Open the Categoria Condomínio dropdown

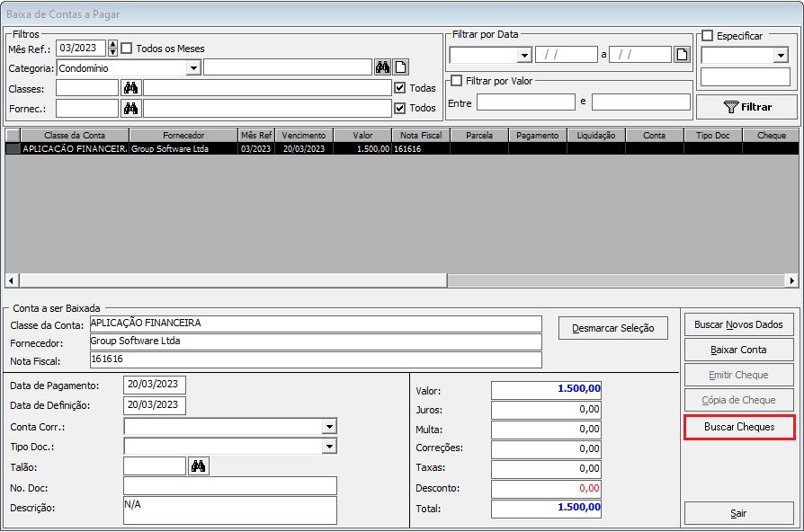click(x=193, y=67)
